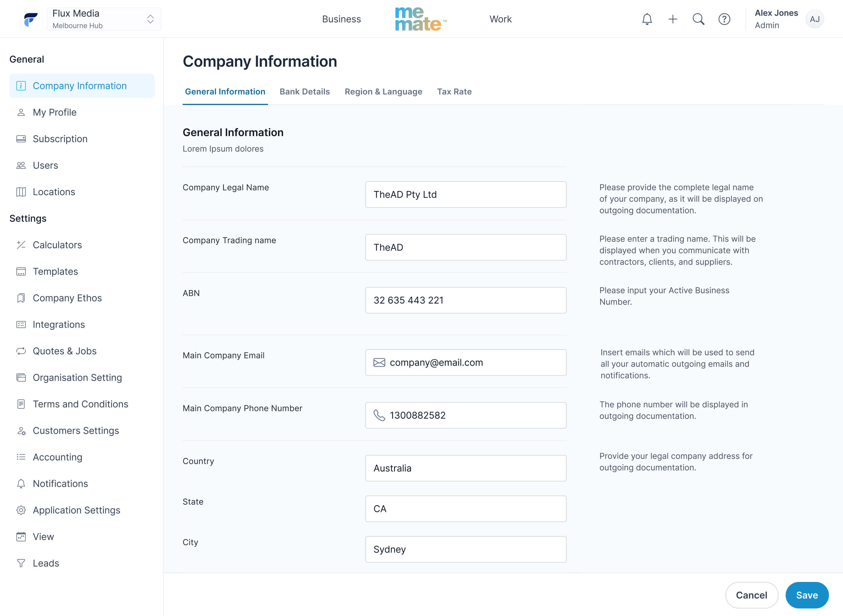Click the AJ user avatar
Image resolution: width=843 pixels, height=616 pixels.
pyautogui.click(x=815, y=19)
